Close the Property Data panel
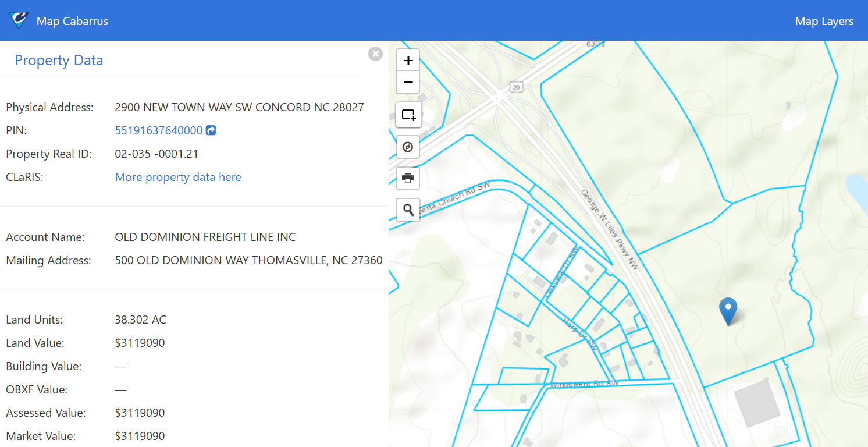 pyautogui.click(x=375, y=54)
